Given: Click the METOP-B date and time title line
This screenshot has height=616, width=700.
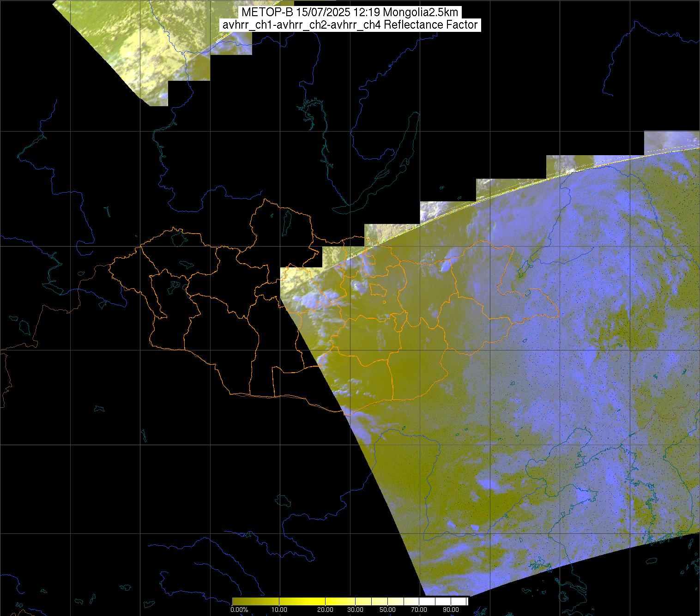Looking at the screenshot, I should click(x=350, y=12).
